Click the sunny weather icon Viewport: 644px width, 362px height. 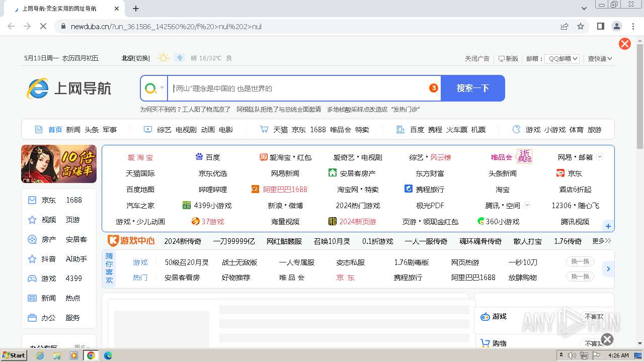click(164, 58)
